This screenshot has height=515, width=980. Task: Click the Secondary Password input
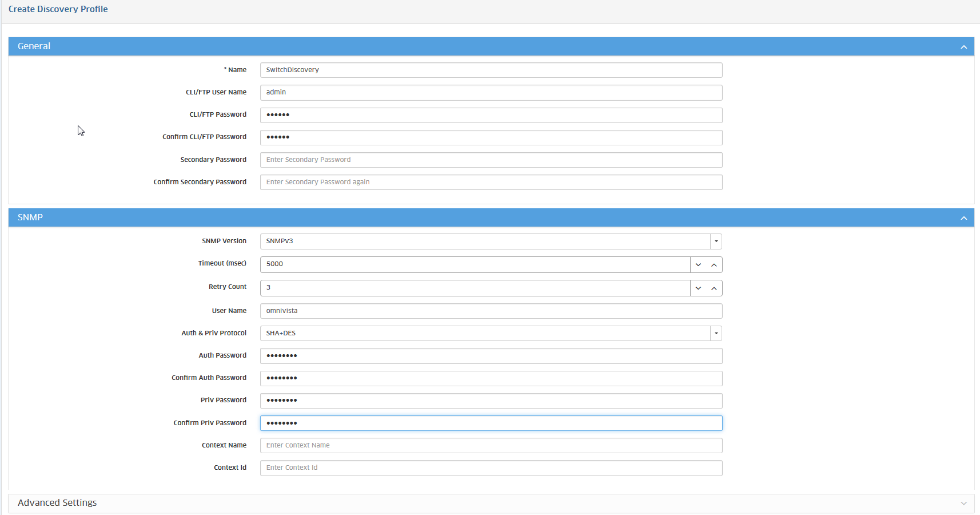pyautogui.click(x=491, y=160)
